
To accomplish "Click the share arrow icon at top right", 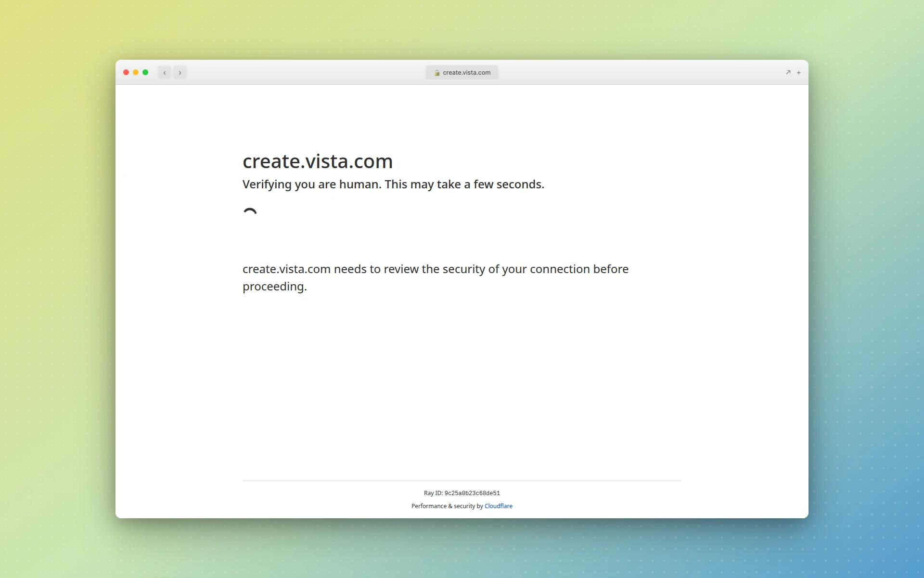I will [x=788, y=72].
